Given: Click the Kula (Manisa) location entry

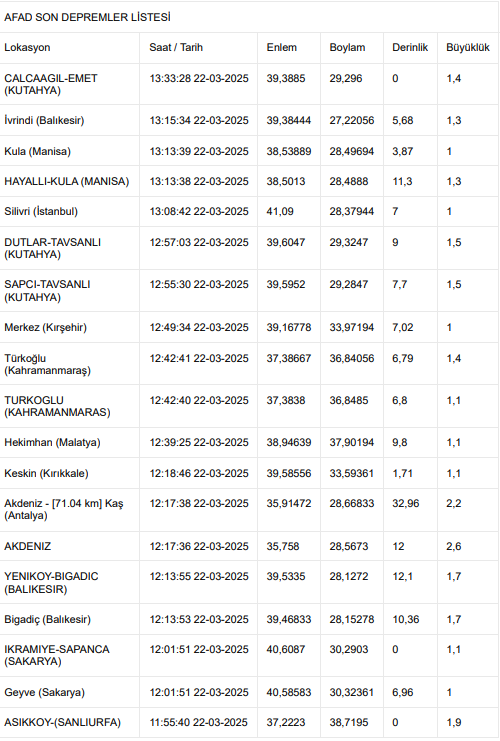Looking at the screenshot, I should 37,151.
